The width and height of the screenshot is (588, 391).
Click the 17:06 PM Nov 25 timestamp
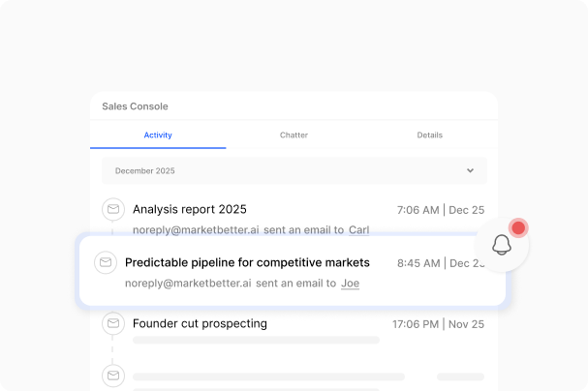click(x=438, y=324)
